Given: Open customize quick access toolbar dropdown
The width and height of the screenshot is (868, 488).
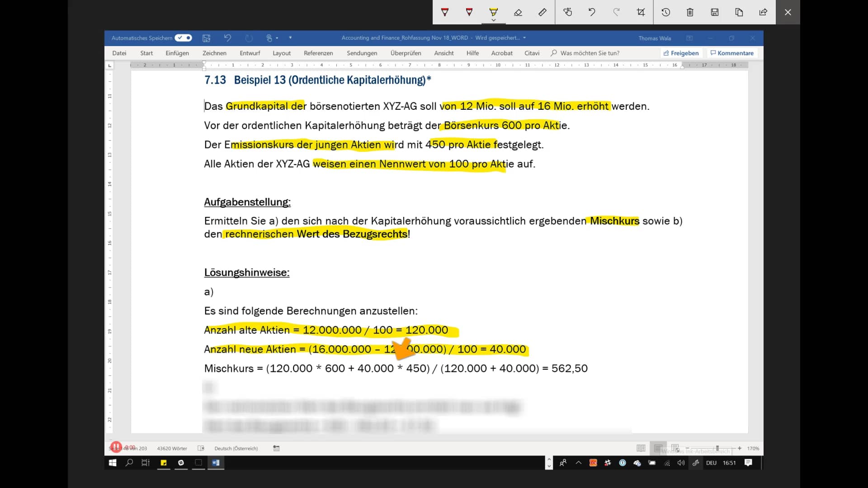Looking at the screenshot, I should 290,38.
